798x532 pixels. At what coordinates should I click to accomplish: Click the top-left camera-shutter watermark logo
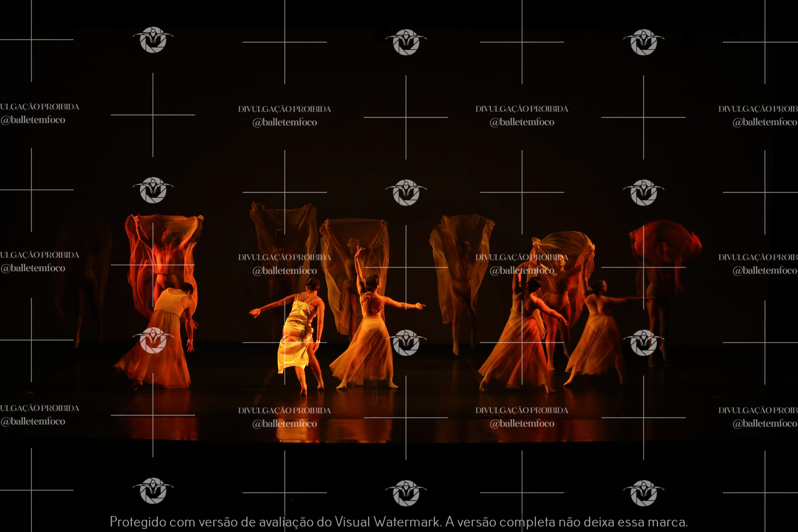pos(153,40)
